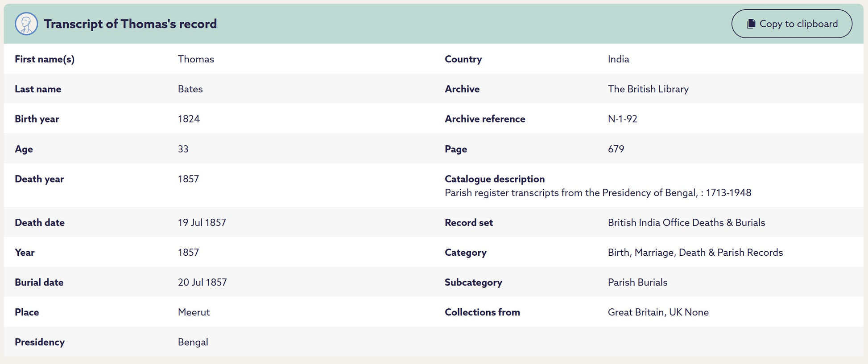This screenshot has height=364, width=868.
Task: Click the burial date 20 Jul 1857
Action: pyautogui.click(x=202, y=282)
